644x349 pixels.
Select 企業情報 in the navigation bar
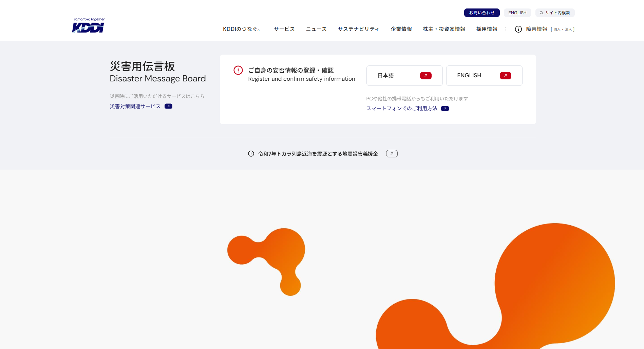401,29
